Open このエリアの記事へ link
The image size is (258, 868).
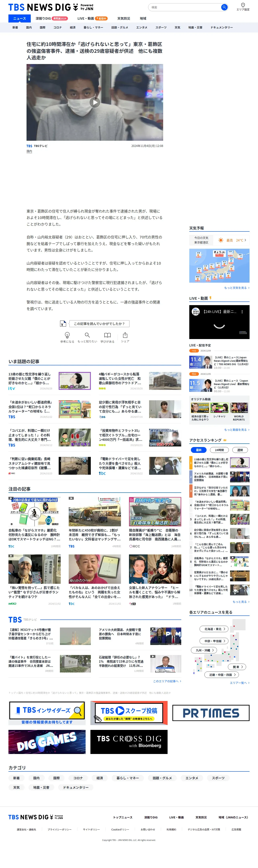tap(167, 681)
